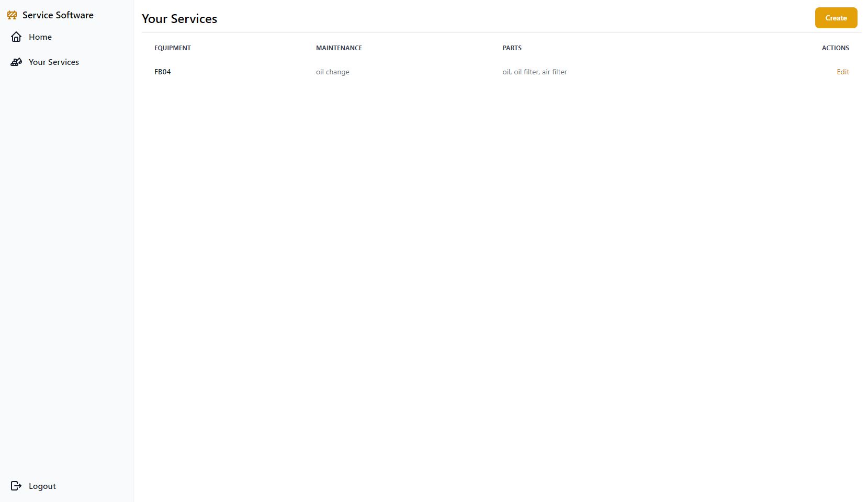Viewport: 868px width, 502px height.
Task: Edit the FB04 service entry
Action: [x=843, y=72]
